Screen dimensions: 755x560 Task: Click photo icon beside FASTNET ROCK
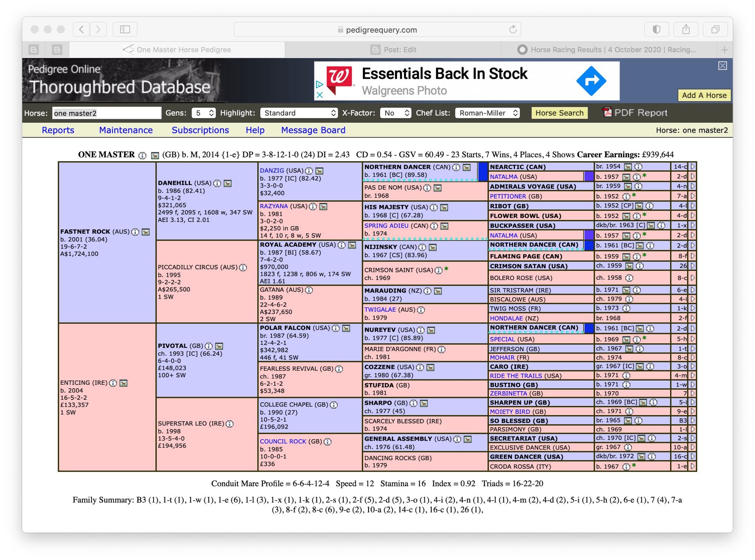tap(146, 232)
